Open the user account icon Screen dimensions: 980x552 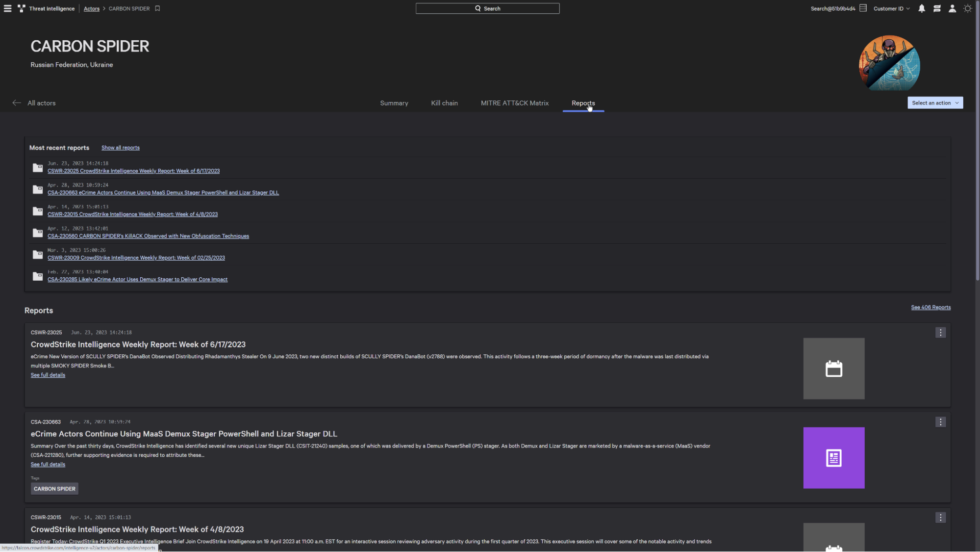(x=952, y=8)
